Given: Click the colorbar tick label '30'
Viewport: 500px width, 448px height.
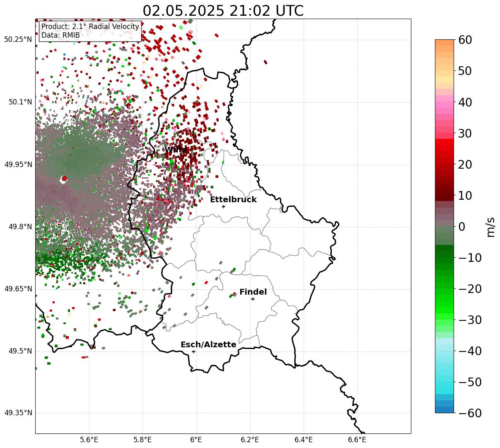Looking at the screenshot, I should pos(465,133).
